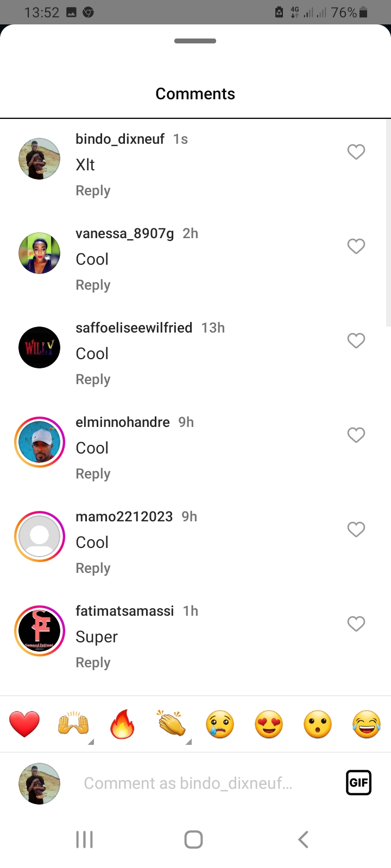The image size is (391, 868).
Task: Like bindo_dixneuf's comment
Action: (x=356, y=152)
